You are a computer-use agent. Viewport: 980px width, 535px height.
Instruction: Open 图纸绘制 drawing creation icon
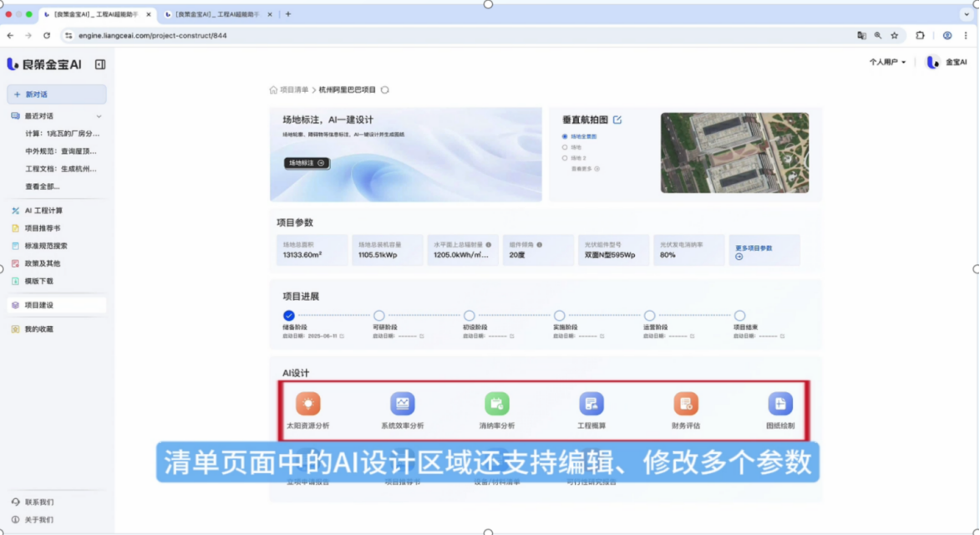pos(780,404)
